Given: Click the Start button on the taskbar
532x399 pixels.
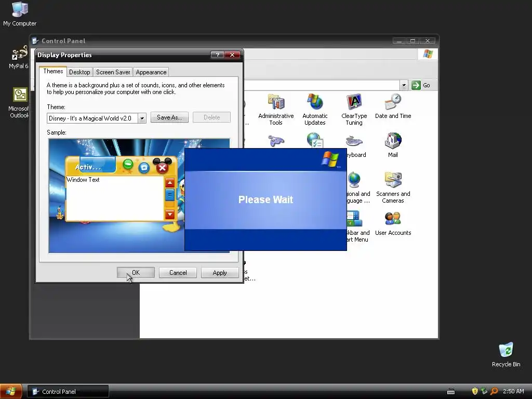Looking at the screenshot, I should coord(11,391).
